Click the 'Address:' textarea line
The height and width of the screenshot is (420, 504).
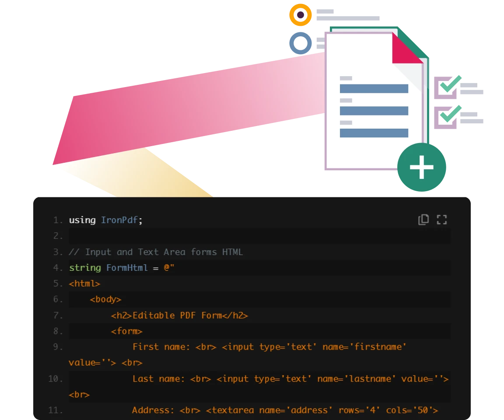tap(285, 410)
